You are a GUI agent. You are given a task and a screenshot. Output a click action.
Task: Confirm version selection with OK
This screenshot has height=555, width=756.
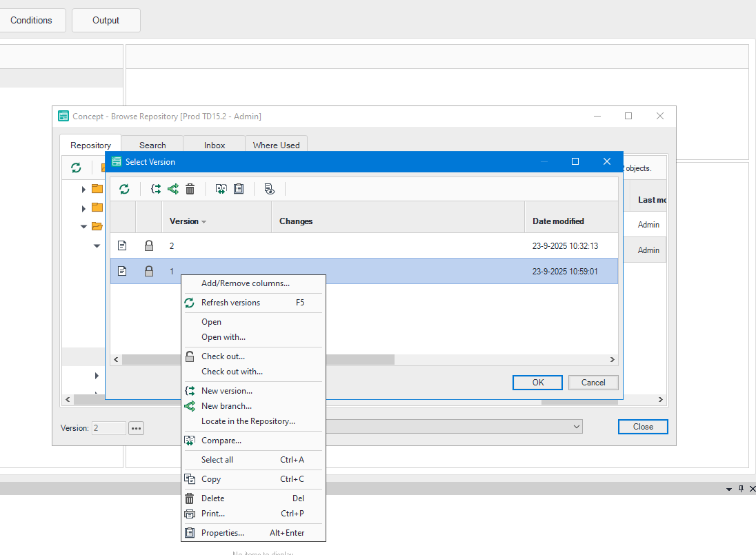[x=537, y=382]
